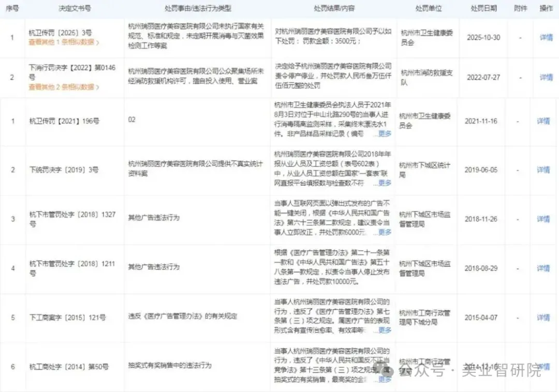Click the date 2022-07-27
The height and width of the screenshot is (392, 559).
tap(483, 77)
